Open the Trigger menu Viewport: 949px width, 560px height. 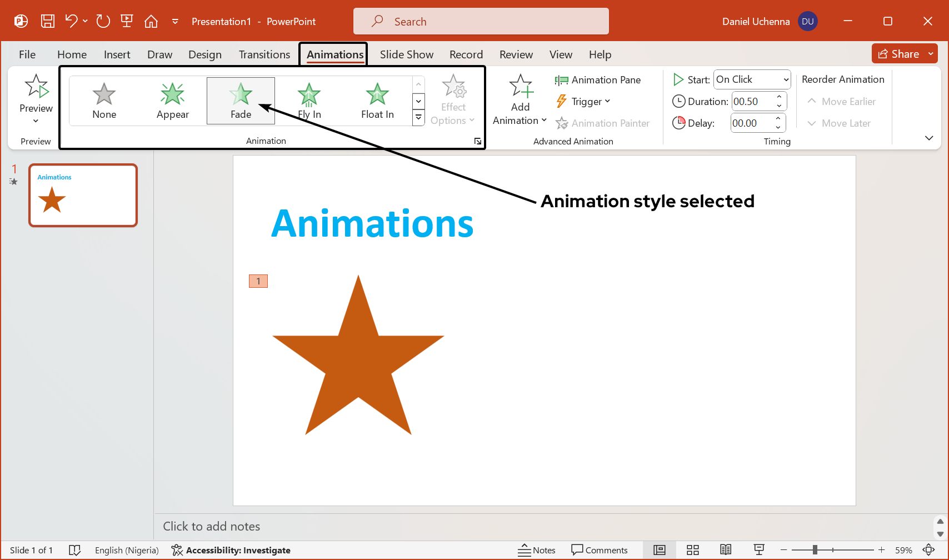[583, 101]
